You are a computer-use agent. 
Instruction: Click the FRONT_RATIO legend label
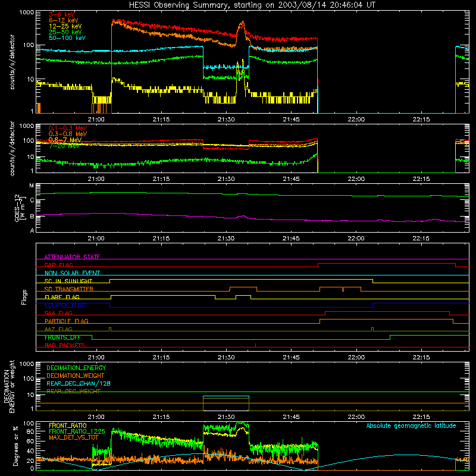(68, 425)
